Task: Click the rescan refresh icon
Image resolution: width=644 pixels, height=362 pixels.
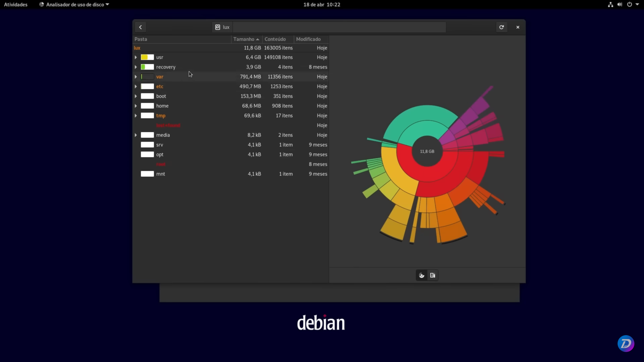Action: tap(502, 27)
